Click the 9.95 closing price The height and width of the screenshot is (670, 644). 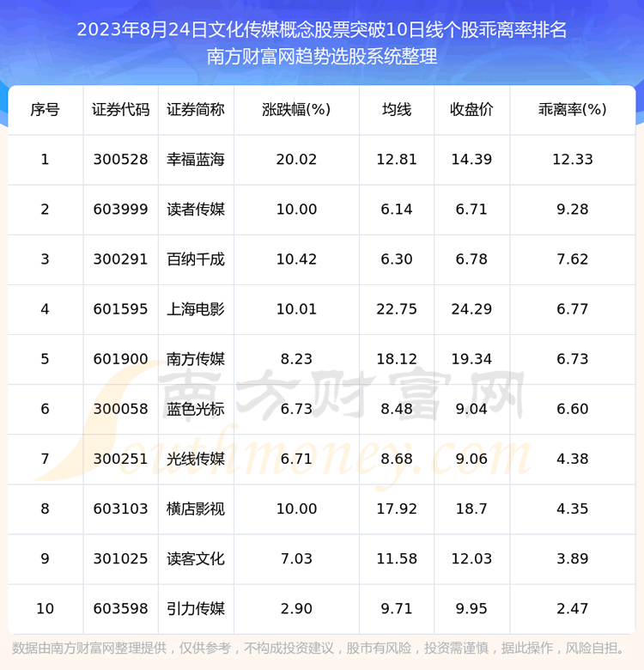point(471,608)
